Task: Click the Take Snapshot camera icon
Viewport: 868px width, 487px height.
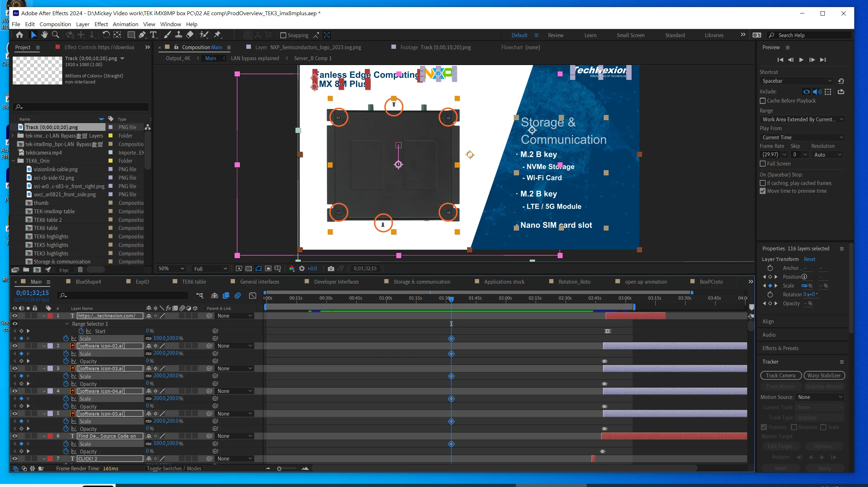Action: tap(331, 269)
